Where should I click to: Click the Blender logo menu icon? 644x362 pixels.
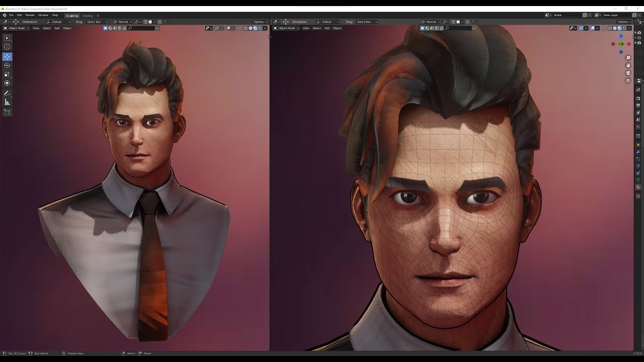pos(4,15)
